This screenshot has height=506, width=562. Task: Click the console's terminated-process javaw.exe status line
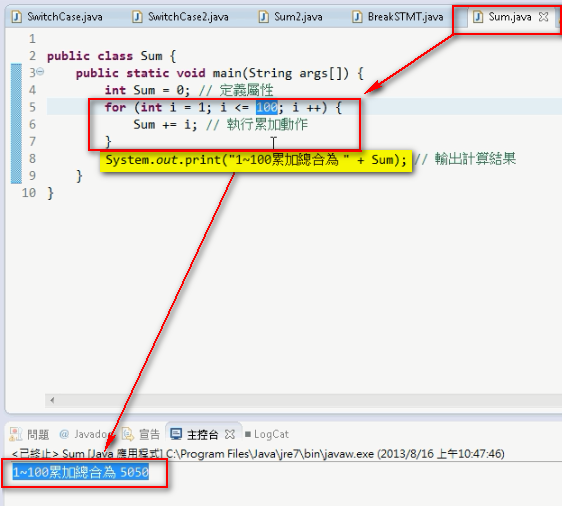pos(258,454)
